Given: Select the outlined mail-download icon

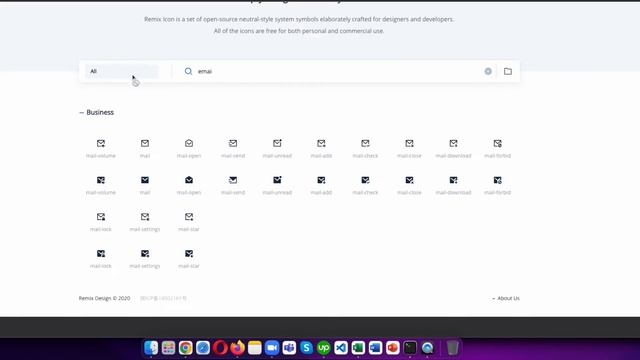Looking at the screenshot, I should tap(453, 143).
